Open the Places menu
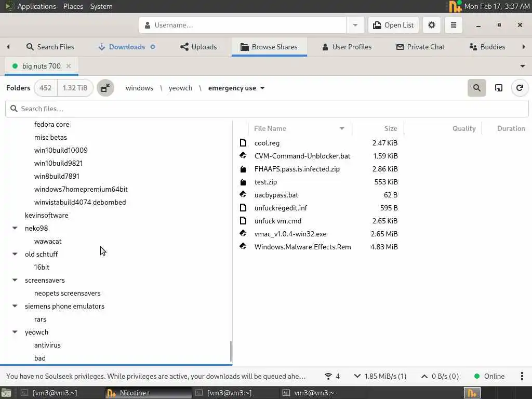The height and width of the screenshot is (399, 532). click(73, 6)
